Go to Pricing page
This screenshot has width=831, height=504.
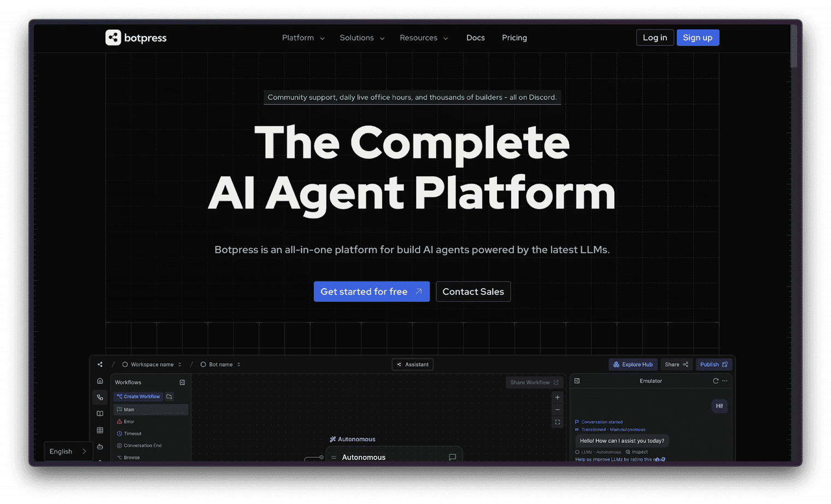click(x=514, y=38)
